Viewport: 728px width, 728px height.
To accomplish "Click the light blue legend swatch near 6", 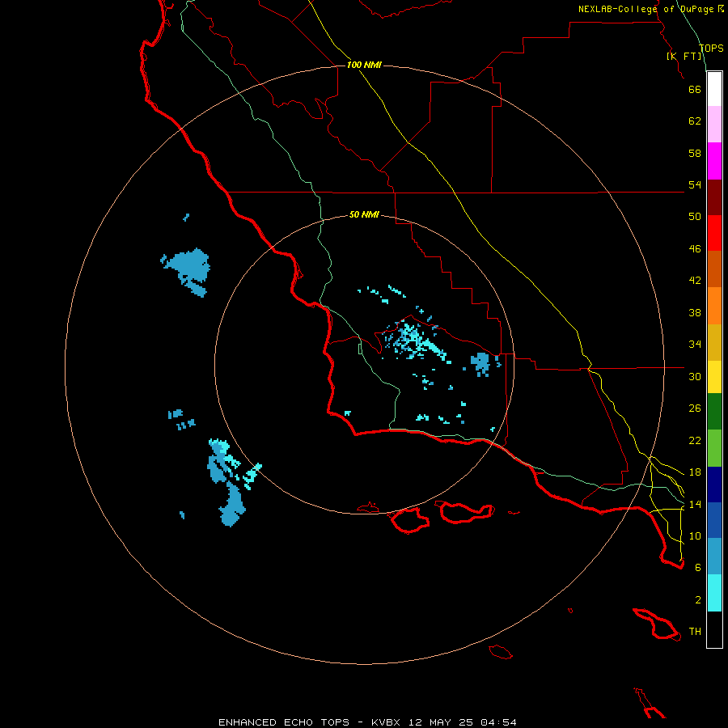I will click(x=714, y=557).
